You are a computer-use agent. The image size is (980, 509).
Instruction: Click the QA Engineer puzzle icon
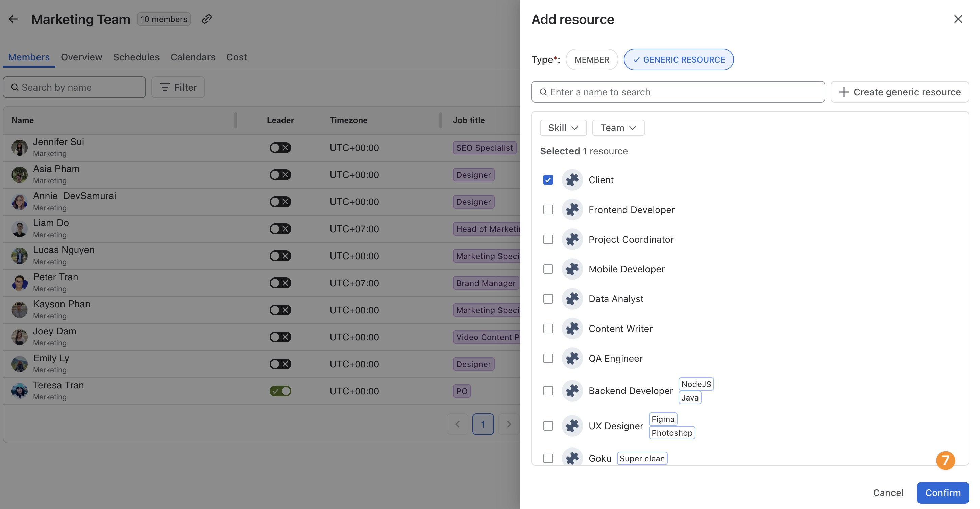click(x=572, y=358)
